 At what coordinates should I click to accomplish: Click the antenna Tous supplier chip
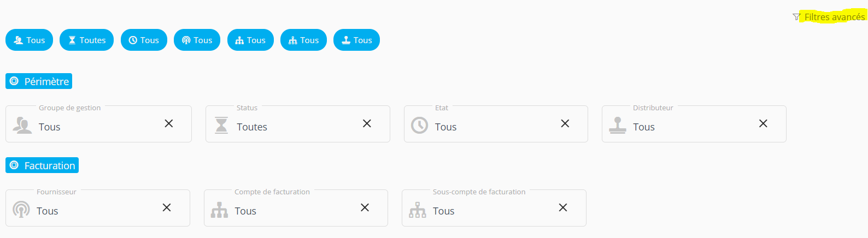pos(197,40)
